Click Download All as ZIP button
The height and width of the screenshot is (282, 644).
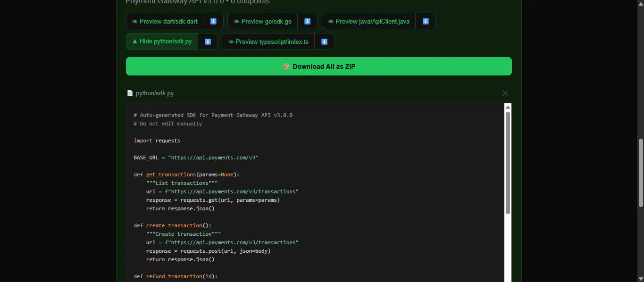tap(319, 66)
